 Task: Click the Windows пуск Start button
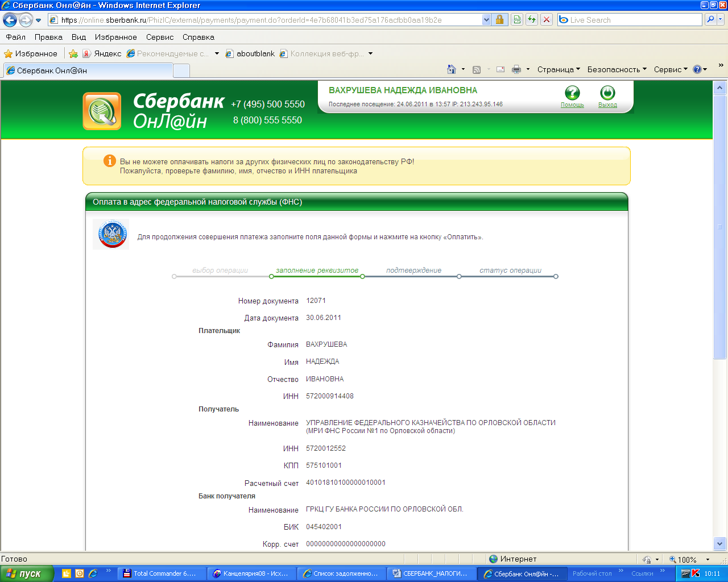pyautogui.click(x=27, y=573)
